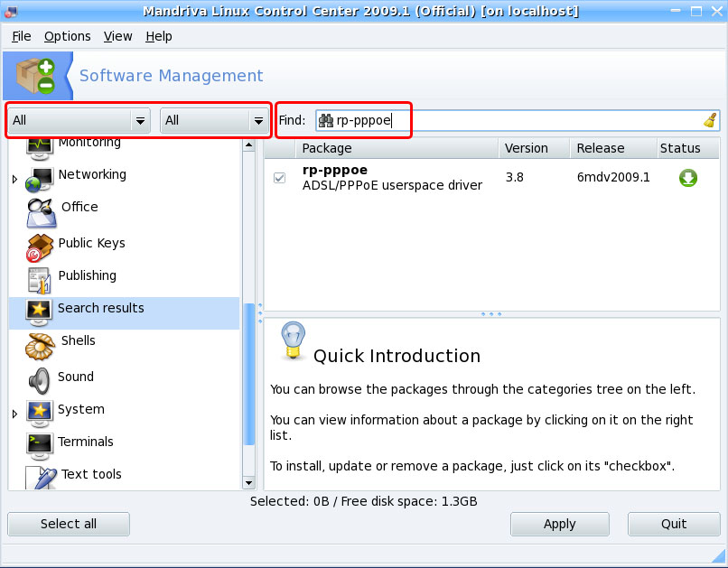Sort by the Version column header

pos(535,148)
